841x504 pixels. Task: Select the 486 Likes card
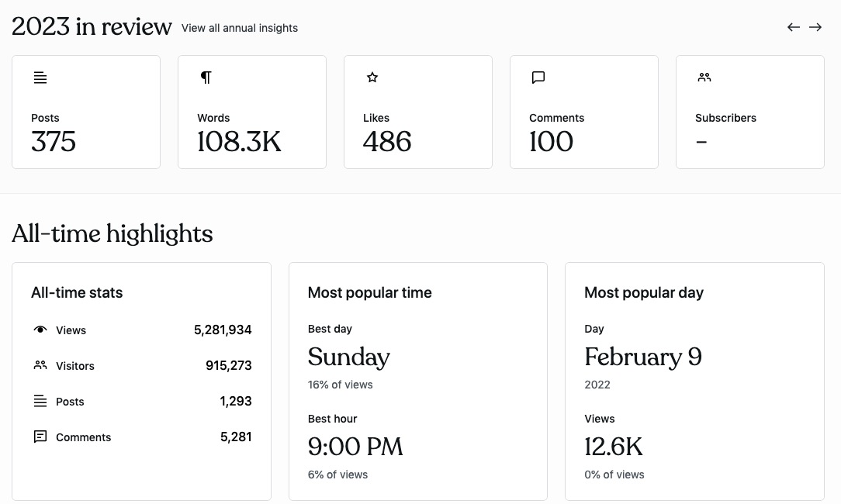(418, 112)
